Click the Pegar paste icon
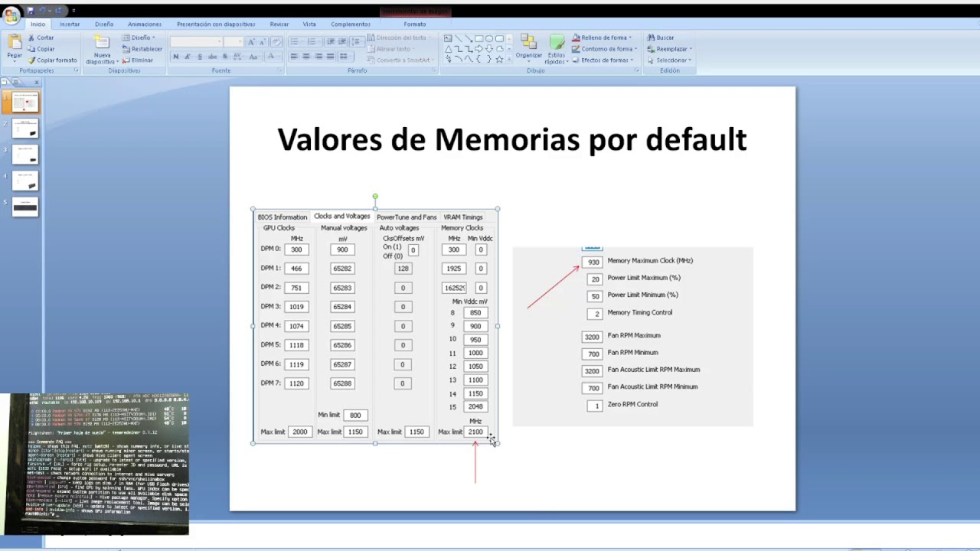The width and height of the screenshot is (980, 551). 15,42
